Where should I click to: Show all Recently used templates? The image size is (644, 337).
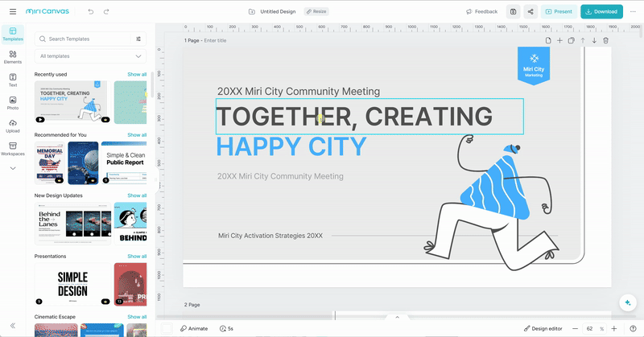pyautogui.click(x=137, y=75)
